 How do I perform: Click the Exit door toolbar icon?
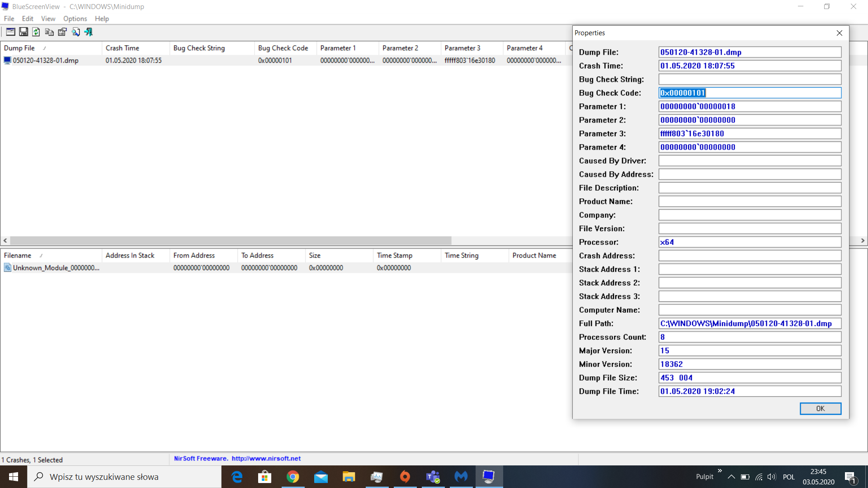tap(89, 32)
